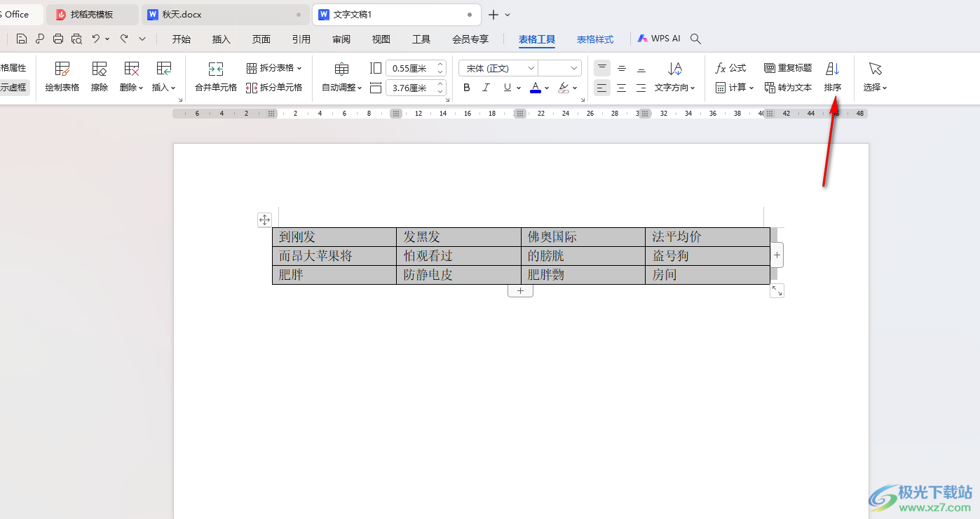This screenshot has width=980, height=519.
Task: Select the table Eraser (擦除) tool
Action: (x=100, y=77)
